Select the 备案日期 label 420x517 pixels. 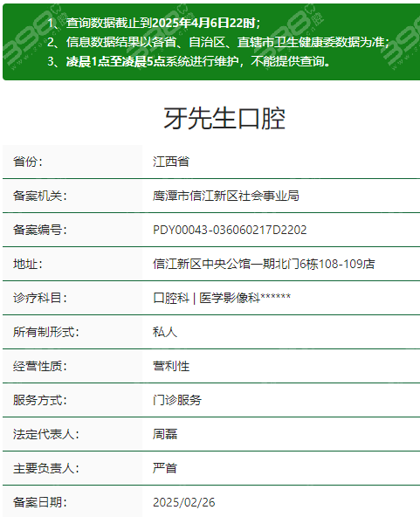point(40,502)
